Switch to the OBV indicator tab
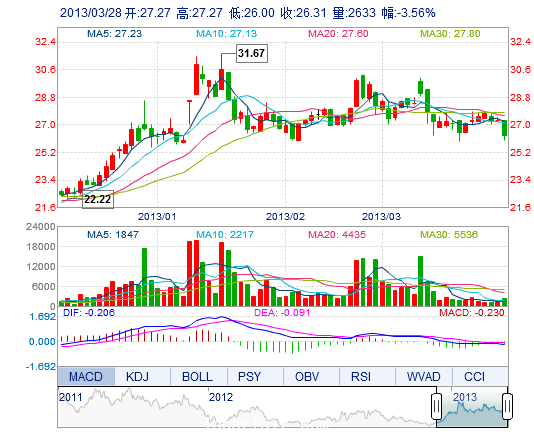Image resolution: width=534 pixels, height=434 pixels. point(311,376)
